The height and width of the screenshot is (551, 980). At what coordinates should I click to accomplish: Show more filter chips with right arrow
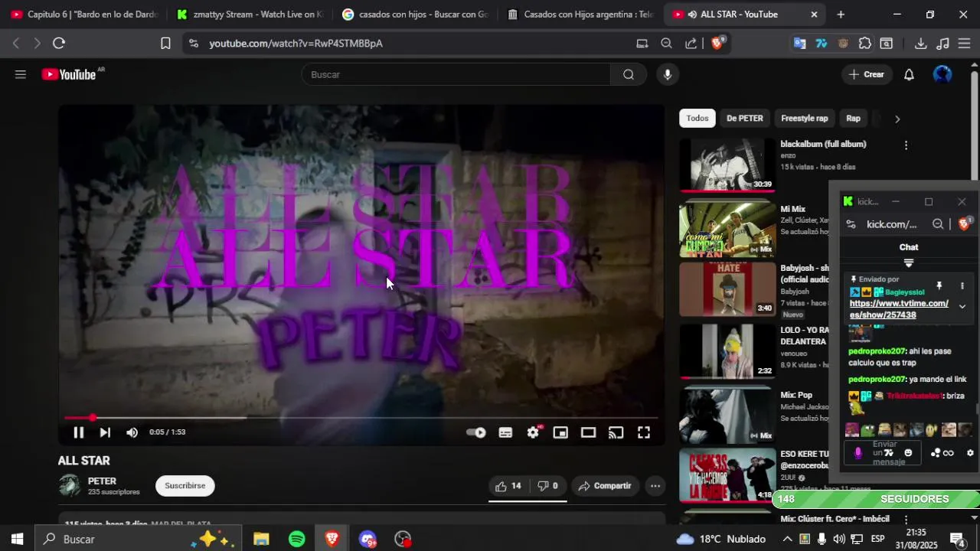[x=897, y=119]
